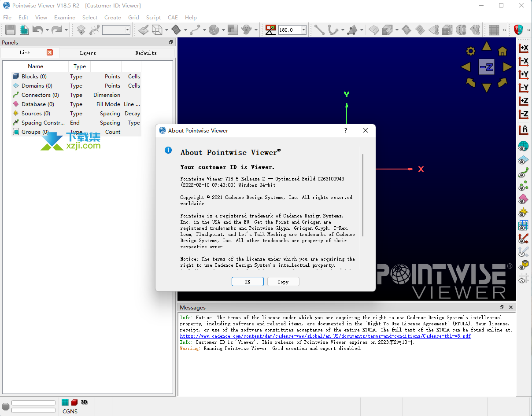This screenshot has width=532, height=416.
Task: Open the Create menu
Action: click(x=113, y=18)
